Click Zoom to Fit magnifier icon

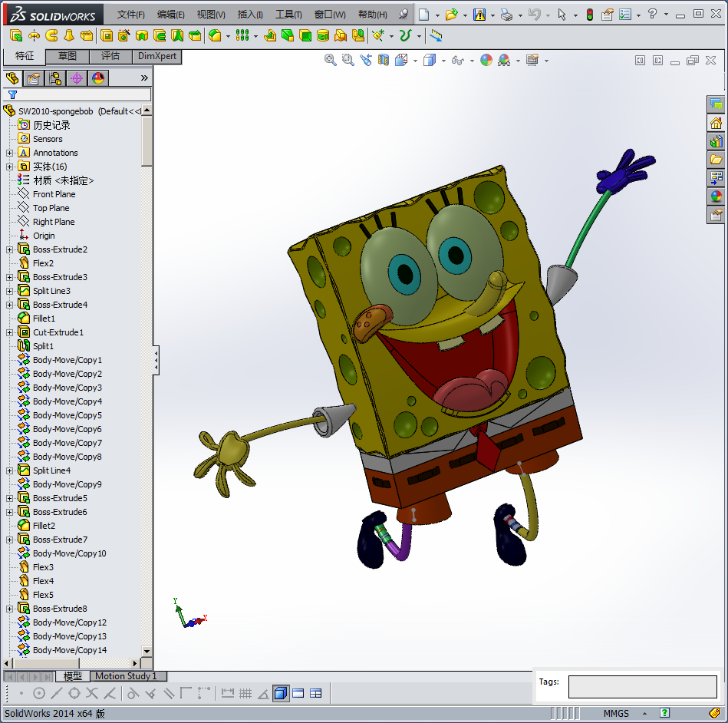pyautogui.click(x=330, y=60)
